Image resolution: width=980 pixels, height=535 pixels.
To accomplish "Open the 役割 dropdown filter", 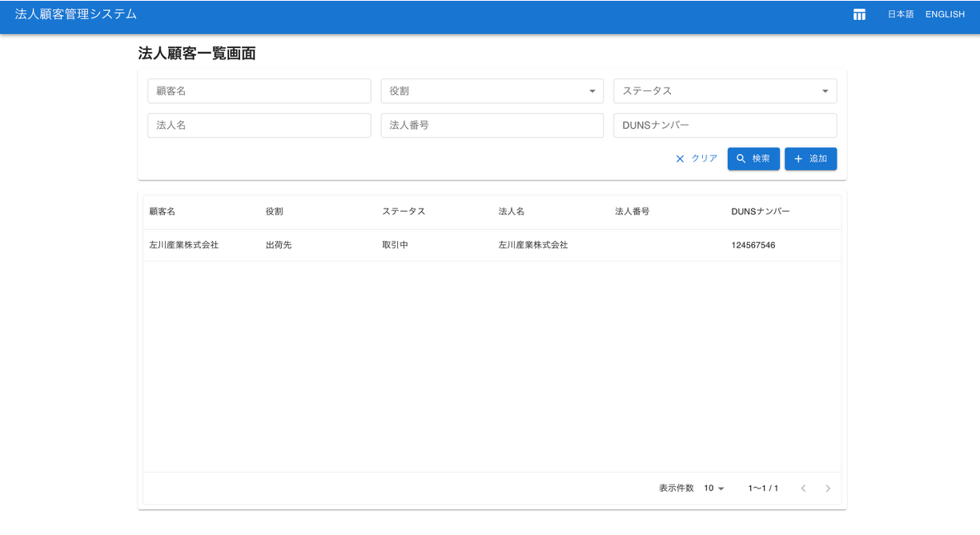I will [x=492, y=91].
